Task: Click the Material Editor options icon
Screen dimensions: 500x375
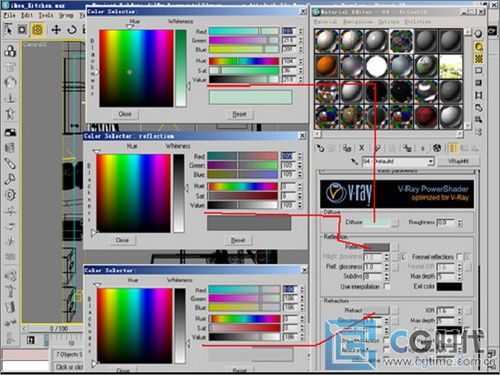Action: (x=479, y=107)
